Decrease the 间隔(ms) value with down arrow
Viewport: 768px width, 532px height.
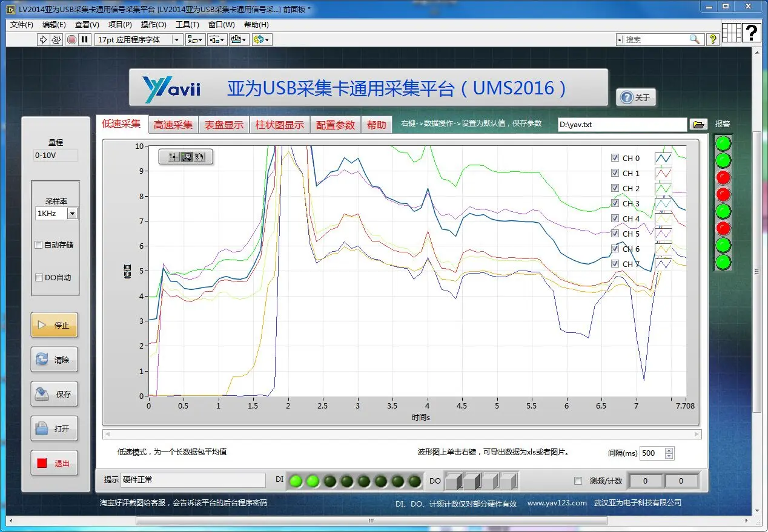click(x=669, y=456)
